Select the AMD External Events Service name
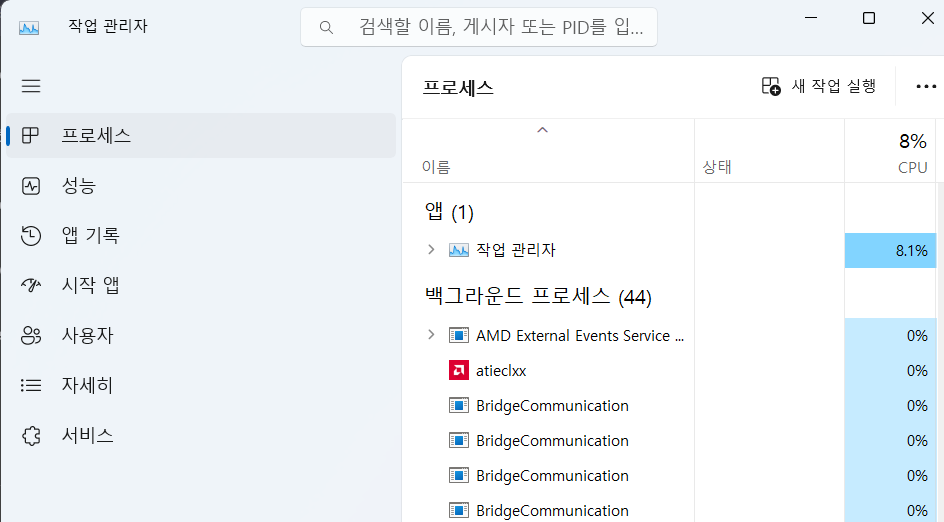944x522 pixels. tap(580, 336)
